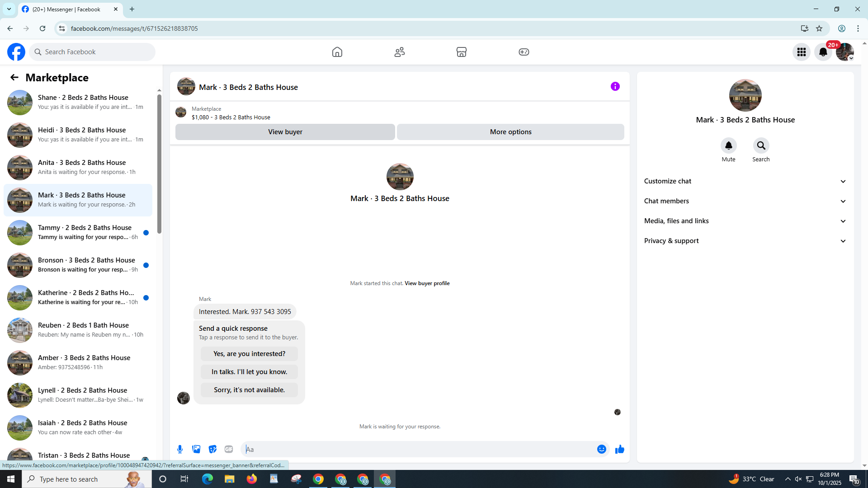The image size is (868, 488).
Task: Expand the Customize chat section
Action: tap(745, 181)
